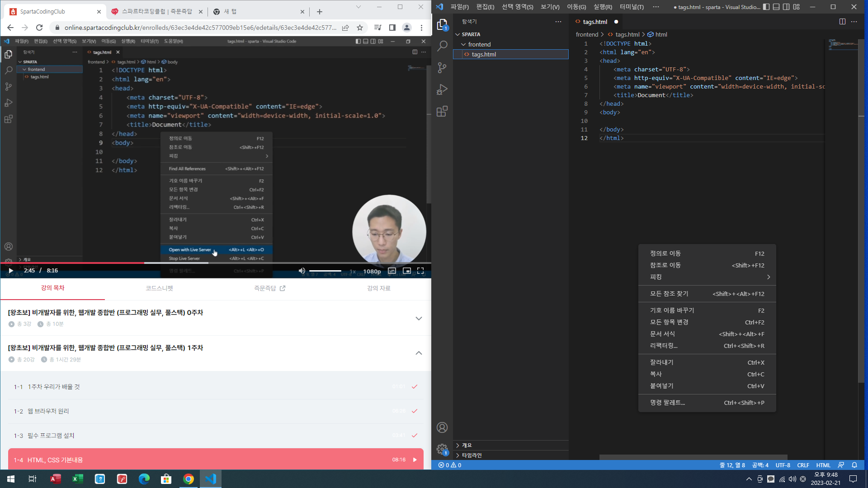
Task: Open the 피킹 submenu in context menu
Action: (x=707, y=277)
